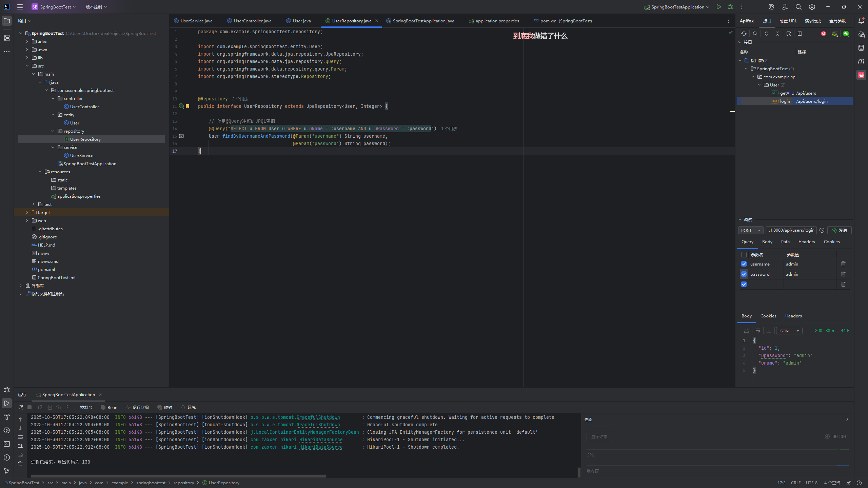Delete the username query parameter row
The height and width of the screenshot is (488, 868).
click(843, 264)
